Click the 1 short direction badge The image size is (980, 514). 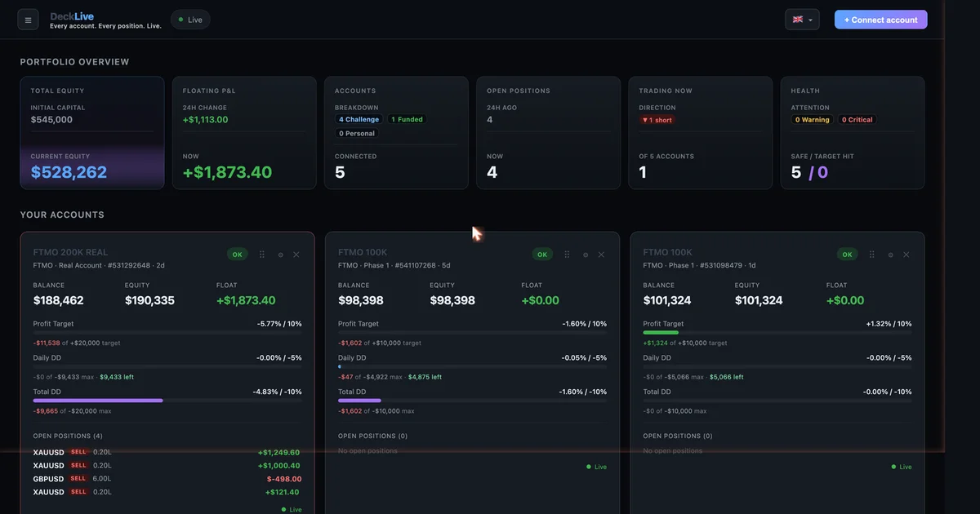coord(657,120)
